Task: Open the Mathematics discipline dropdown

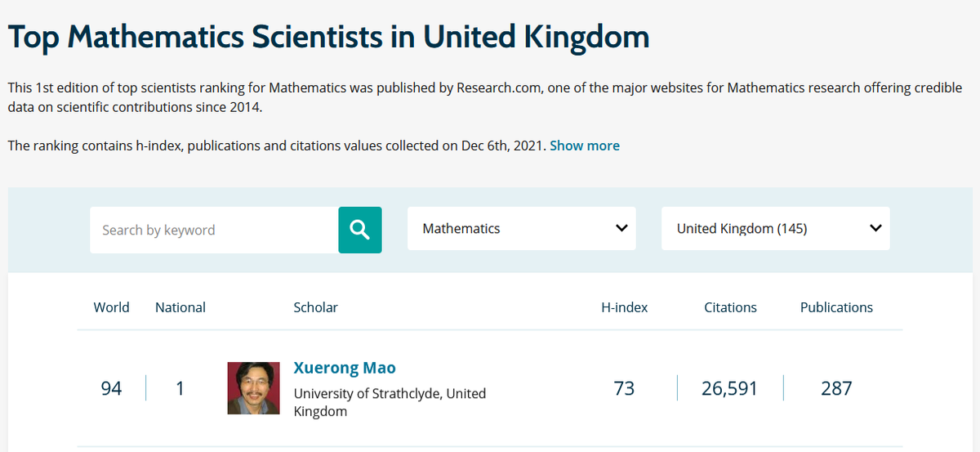Action: (521, 229)
